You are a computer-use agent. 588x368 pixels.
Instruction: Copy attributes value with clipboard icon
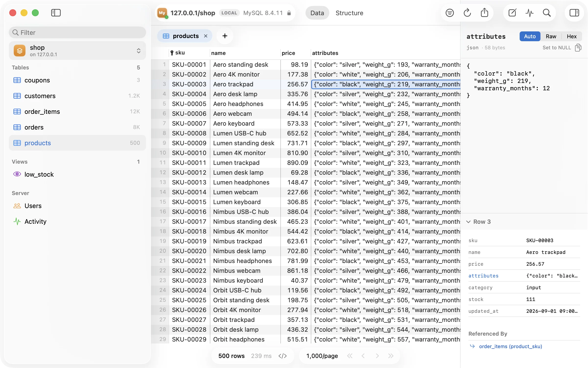click(578, 47)
